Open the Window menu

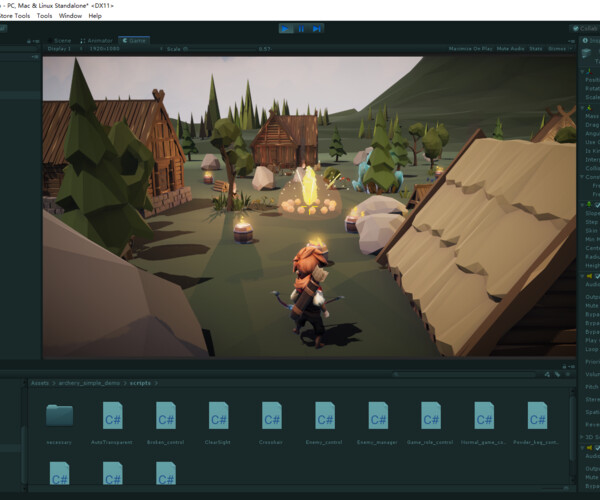(x=70, y=16)
